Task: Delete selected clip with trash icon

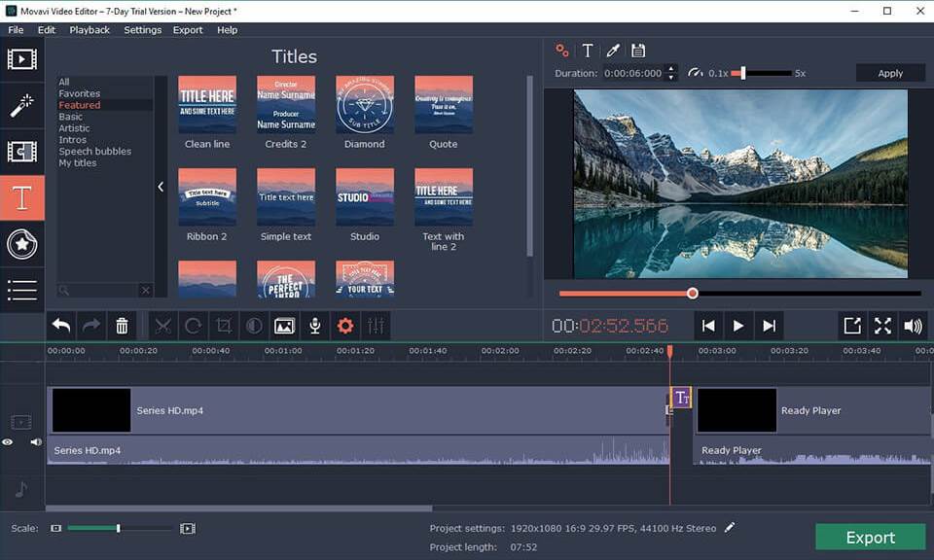Action: [x=122, y=327]
